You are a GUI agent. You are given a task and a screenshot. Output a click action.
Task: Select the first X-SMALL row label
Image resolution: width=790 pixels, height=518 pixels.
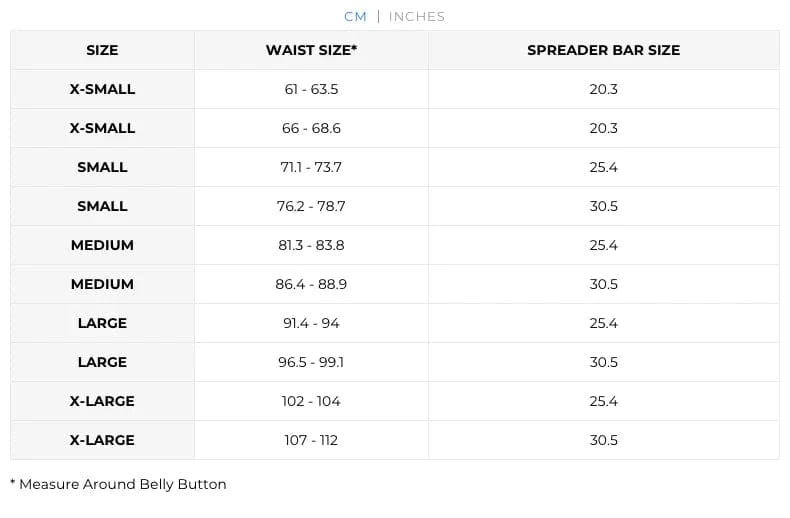point(102,89)
